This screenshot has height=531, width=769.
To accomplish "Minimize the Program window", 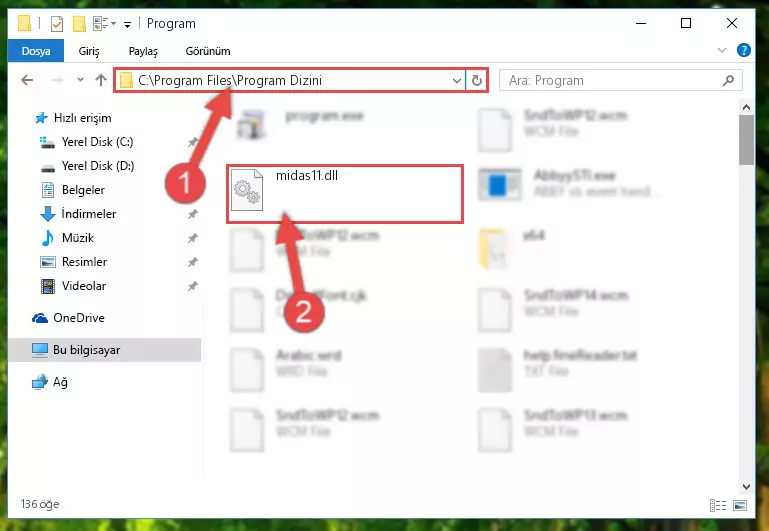I will coord(641,23).
